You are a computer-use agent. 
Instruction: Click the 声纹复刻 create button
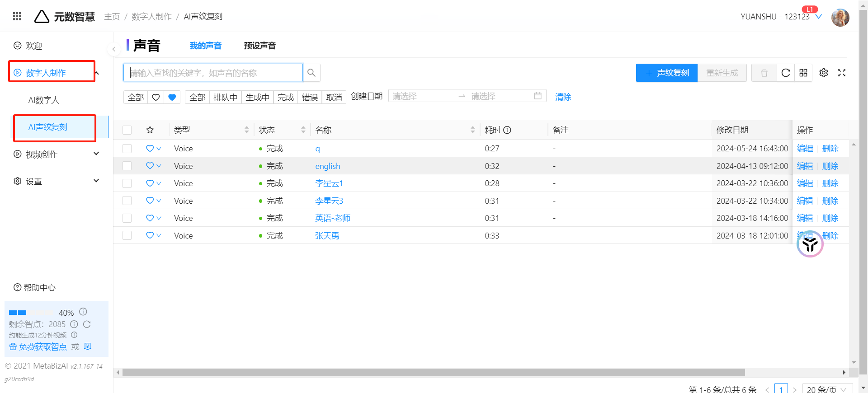click(x=667, y=73)
